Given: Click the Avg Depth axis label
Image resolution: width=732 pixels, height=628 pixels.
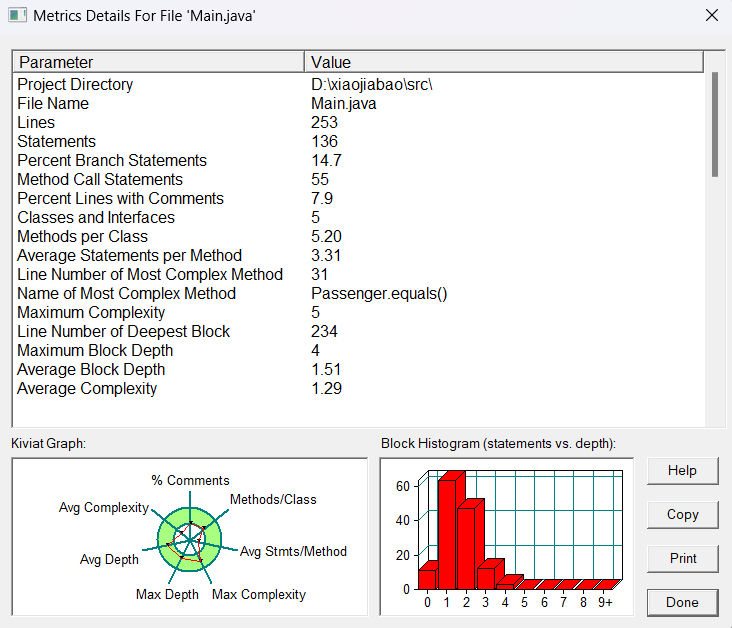Looking at the screenshot, I should [x=109, y=559].
